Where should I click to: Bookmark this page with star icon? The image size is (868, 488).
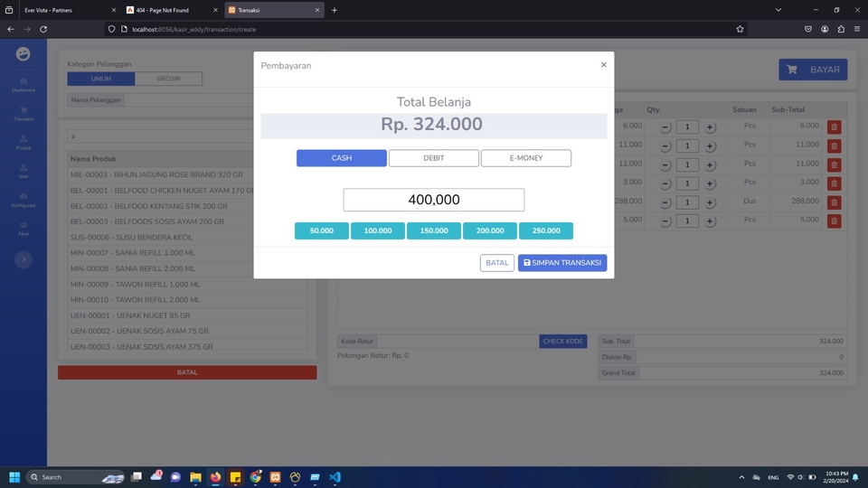click(x=740, y=29)
